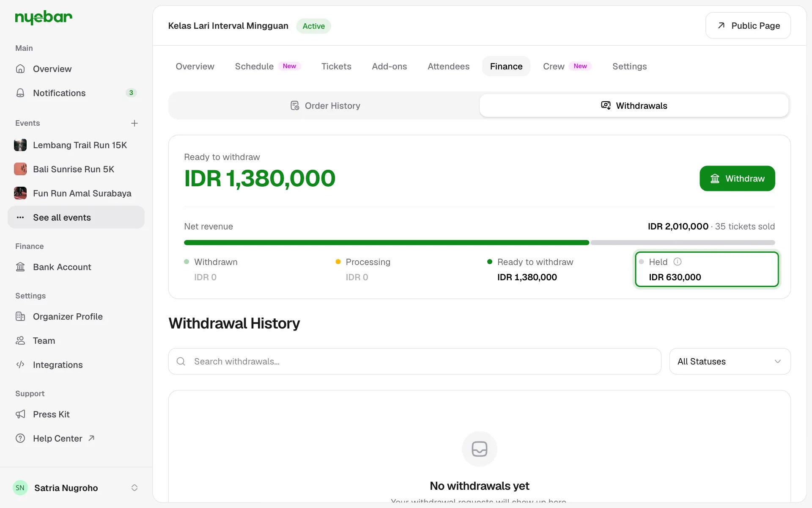Screen dimensions: 812x508
Task: Open Organizer Profile settings
Action: tap(76, 317)
